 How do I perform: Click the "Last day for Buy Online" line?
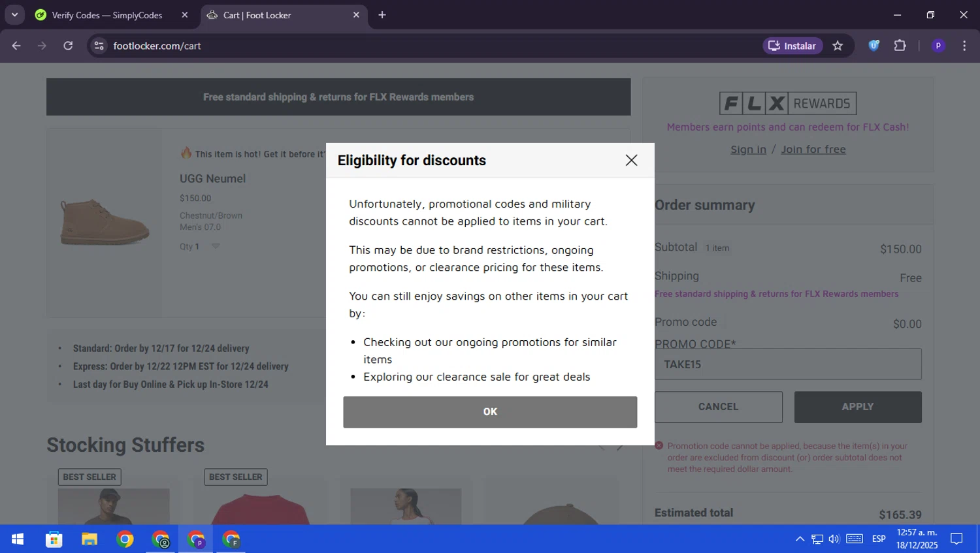[171, 385]
